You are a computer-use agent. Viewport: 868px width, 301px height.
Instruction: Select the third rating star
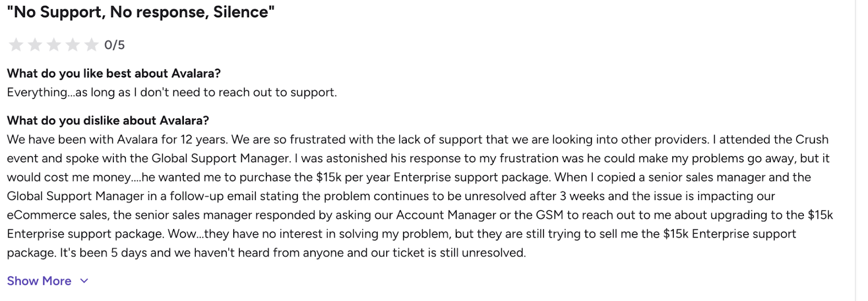pyautogui.click(x=54, y=44)
